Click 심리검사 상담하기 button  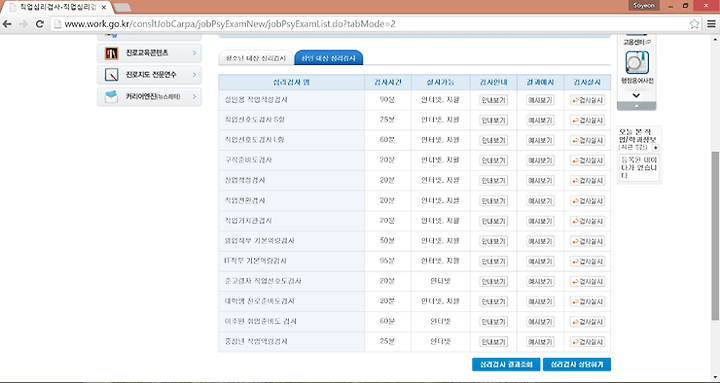click(577, 364)
